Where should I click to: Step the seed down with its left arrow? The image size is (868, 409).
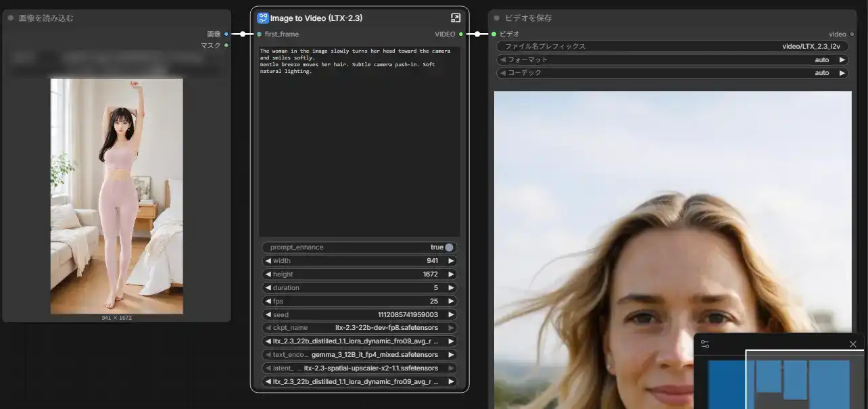268,314
